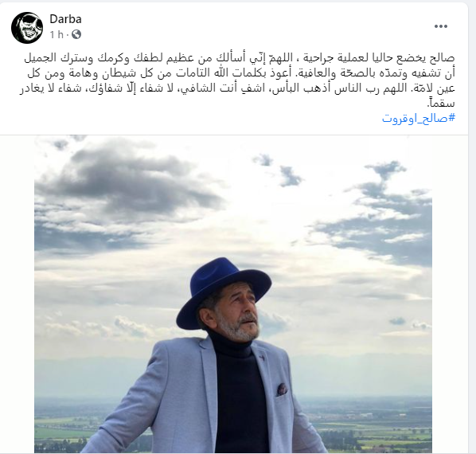The width and height of the screenshot is (476, 454).
Task: Open the Darba page name link
Action: [65, 19]
